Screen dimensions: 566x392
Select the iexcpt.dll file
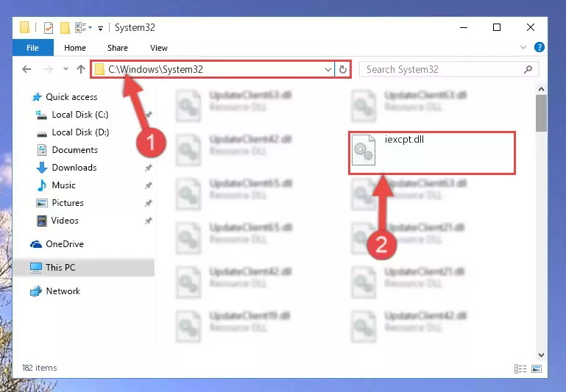(x=432, y=153)
